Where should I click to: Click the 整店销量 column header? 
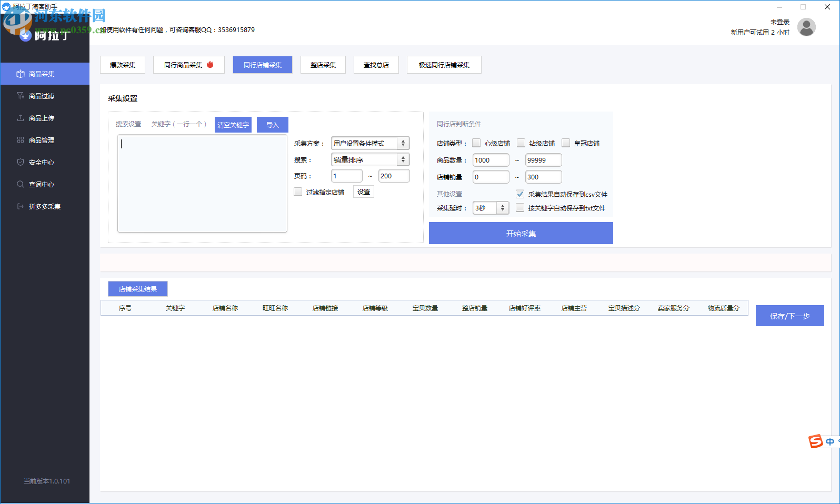[x=475, y=308]
